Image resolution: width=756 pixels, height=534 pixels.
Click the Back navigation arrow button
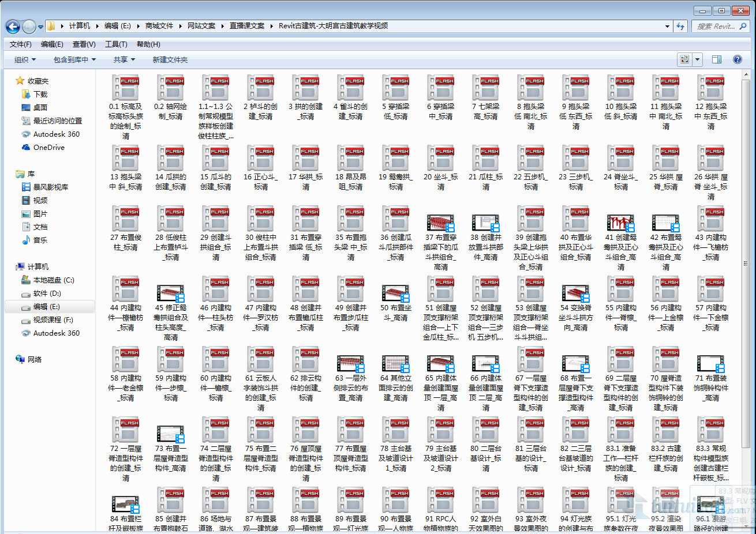(13, 26)
